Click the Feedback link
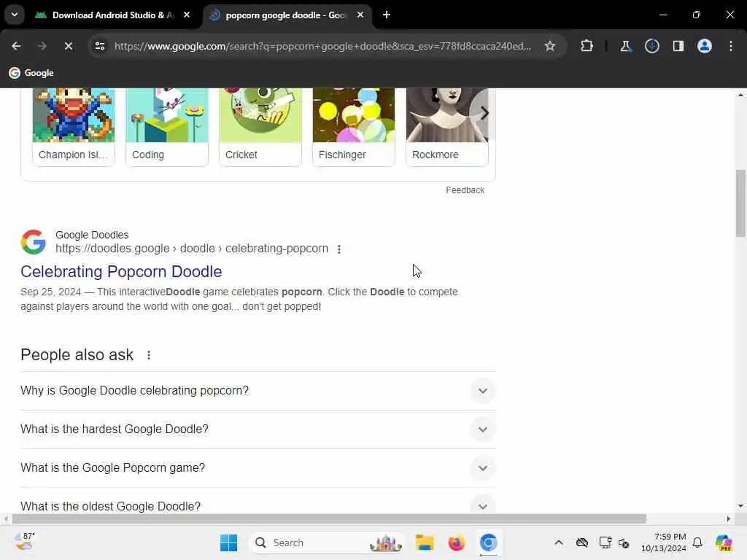This screenshot has width=747, height=560. tap(465, 190)
